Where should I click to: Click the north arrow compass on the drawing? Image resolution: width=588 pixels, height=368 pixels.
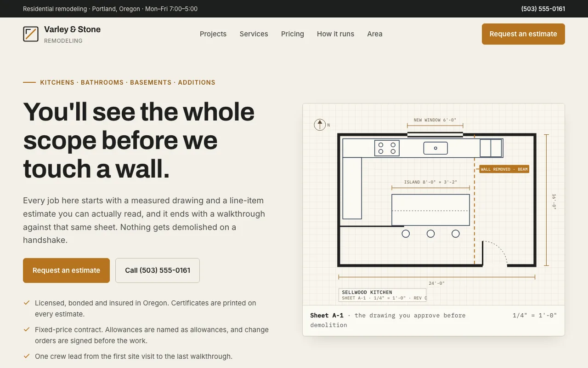click(x=320, y=125)
